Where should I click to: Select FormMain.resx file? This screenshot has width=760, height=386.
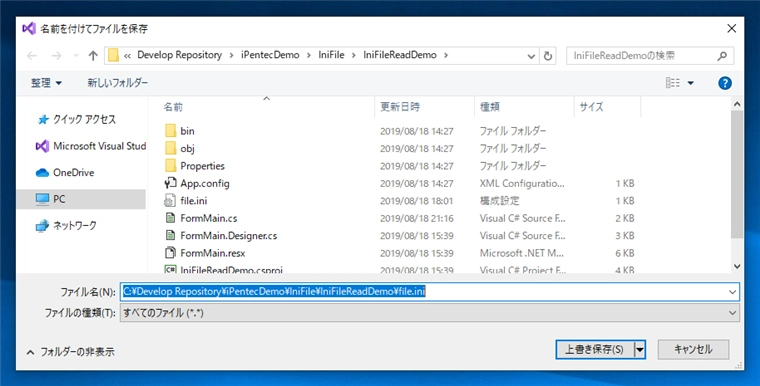[213, 253]
